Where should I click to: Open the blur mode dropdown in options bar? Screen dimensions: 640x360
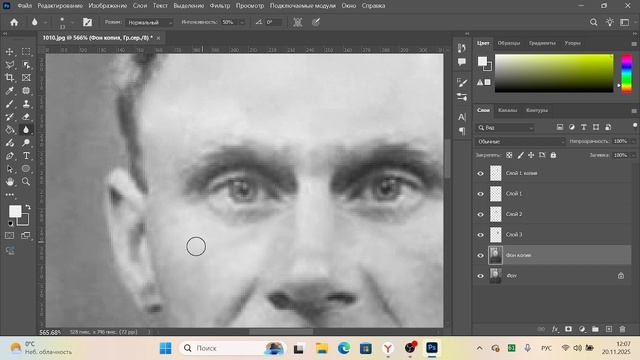tap(149, 22)
